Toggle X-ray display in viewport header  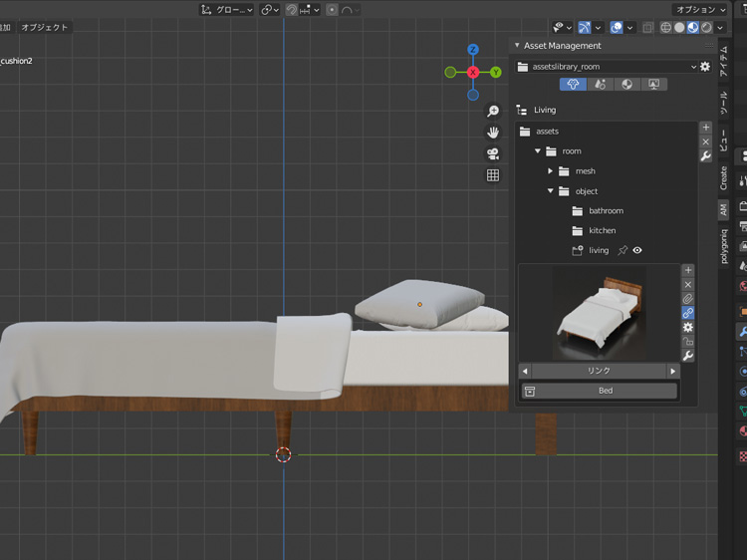[648, 27]
